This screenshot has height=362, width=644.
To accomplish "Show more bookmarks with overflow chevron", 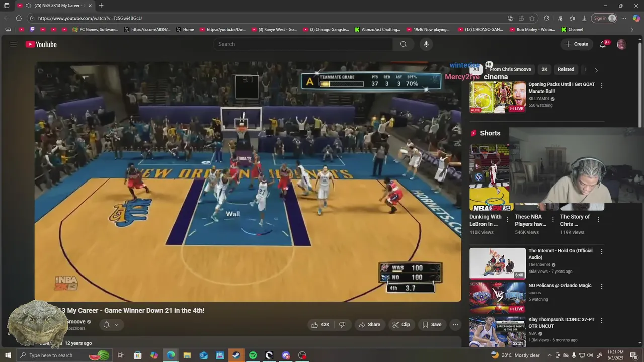I will click(x=632, y=30).
